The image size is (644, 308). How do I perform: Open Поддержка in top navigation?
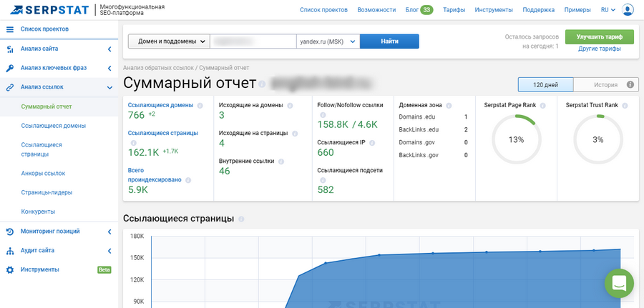click(538, 10)
